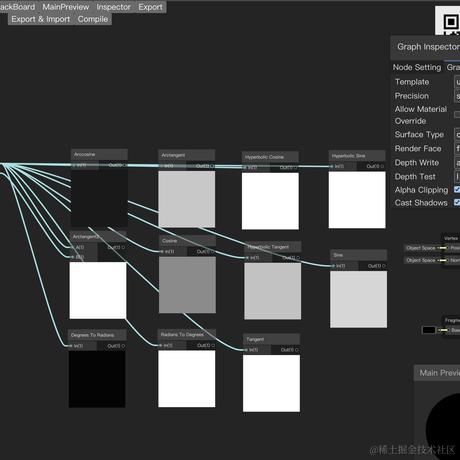
Task: Click the Arctangent2 node Out port
Action: (123, 247)
